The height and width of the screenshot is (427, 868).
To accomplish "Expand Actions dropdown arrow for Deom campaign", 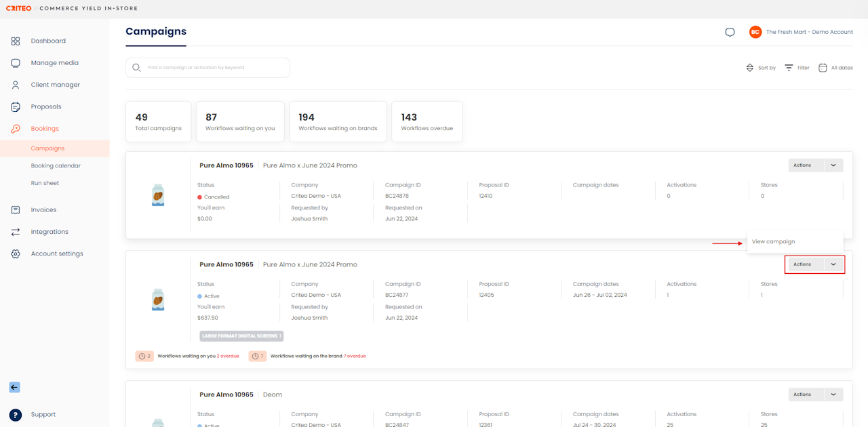I will pyautogui.click(x=833, y=394).
